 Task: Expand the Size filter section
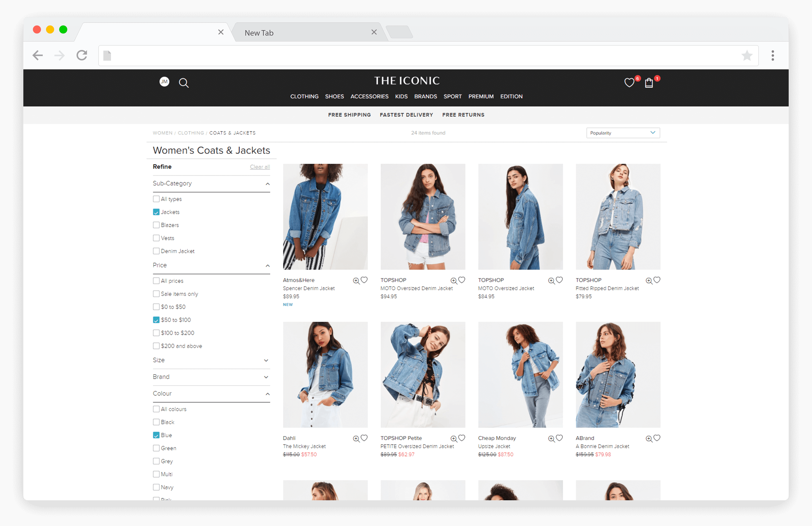point(266,361)
